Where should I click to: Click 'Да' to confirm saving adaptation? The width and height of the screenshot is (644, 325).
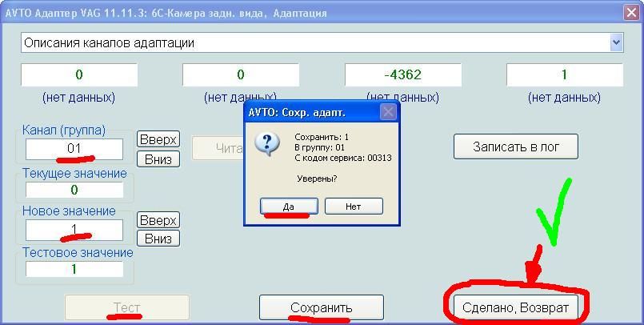pyautogui.click(x=289, y=207)
